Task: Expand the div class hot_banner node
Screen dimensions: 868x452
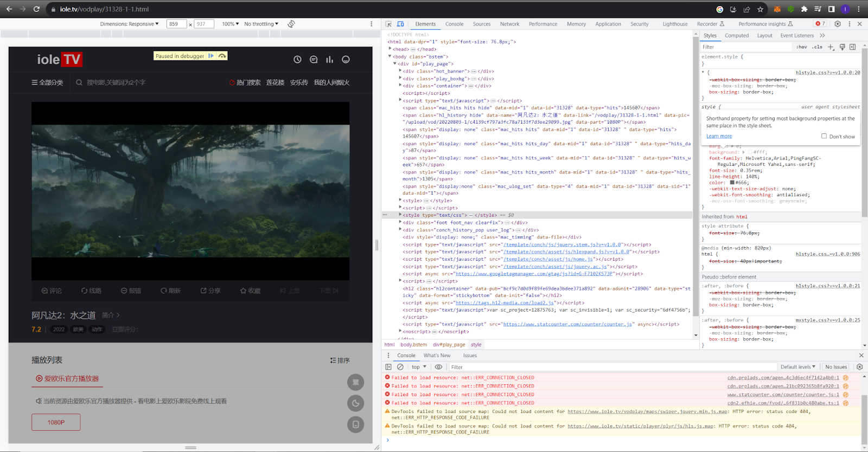Action: [x=400, y=71]
